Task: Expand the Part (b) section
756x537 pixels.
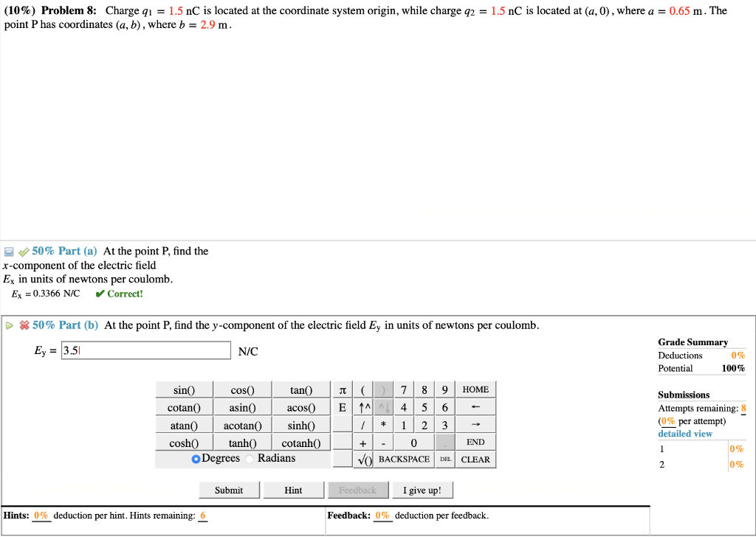Action: (x=7, y=325)
